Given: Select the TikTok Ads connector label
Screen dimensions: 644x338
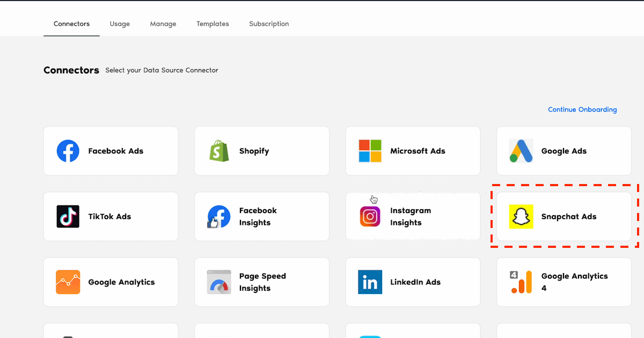Looking at the screenshot, I should click(109, 217).
